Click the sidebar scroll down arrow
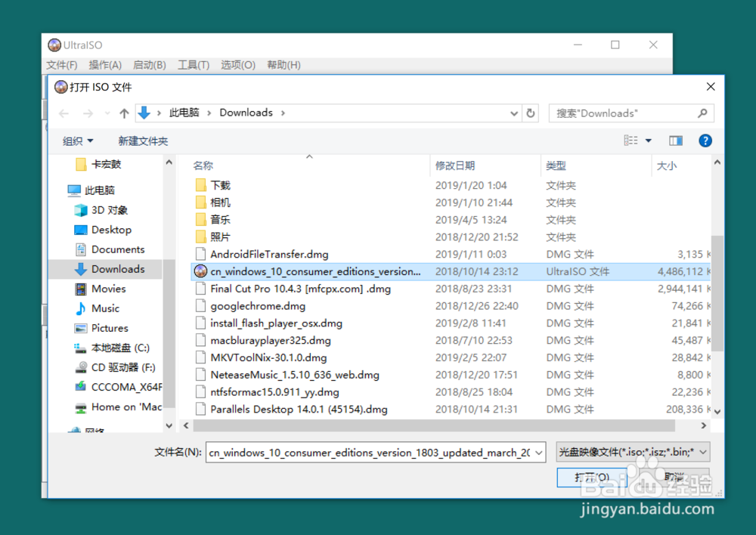 point(169,425)
